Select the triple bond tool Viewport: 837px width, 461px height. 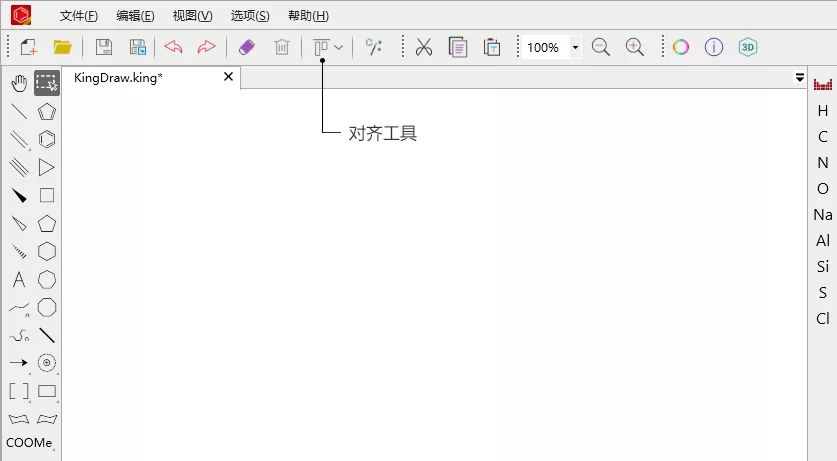click(19, 167)
